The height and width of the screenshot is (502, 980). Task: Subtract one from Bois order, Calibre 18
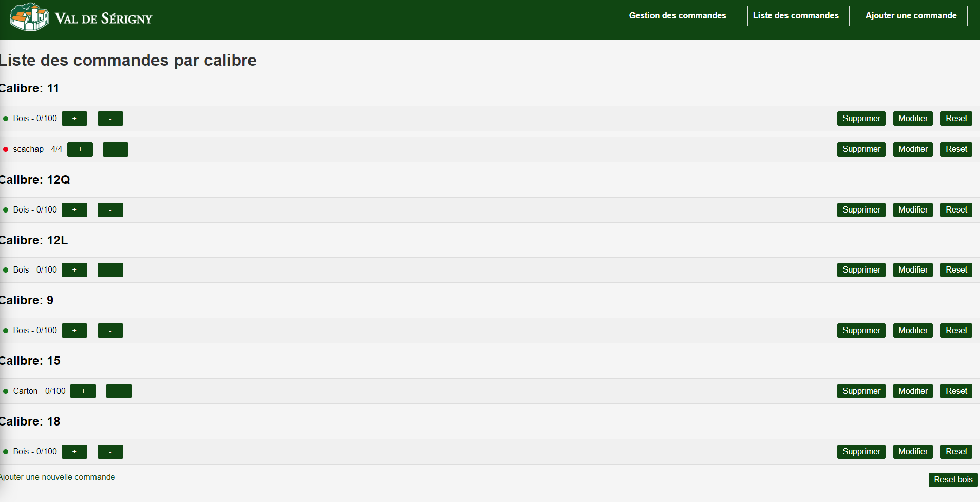click(x=110, y=452)
